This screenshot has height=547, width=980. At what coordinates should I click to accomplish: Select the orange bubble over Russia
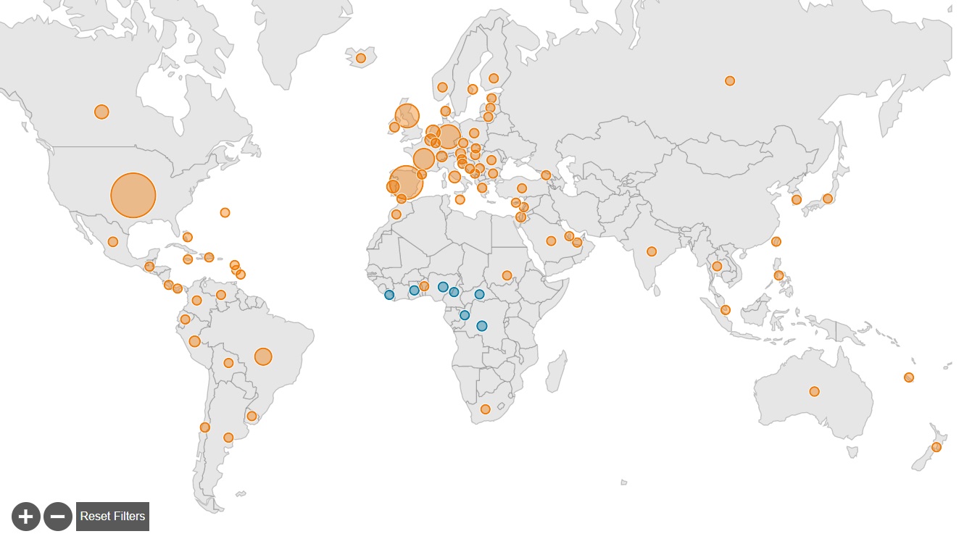[x=730, y=80]
